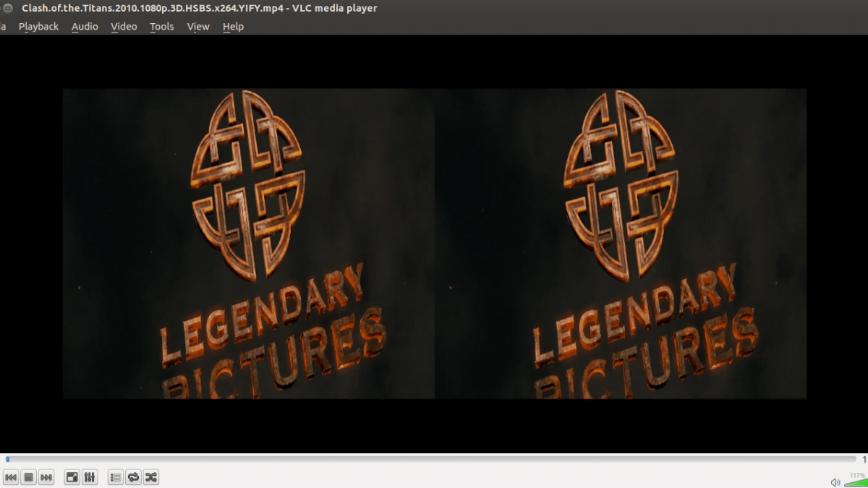Click the Clash.of.the.Titans window title text
This screenshot has height=488, width=868.
coord(200,8)
